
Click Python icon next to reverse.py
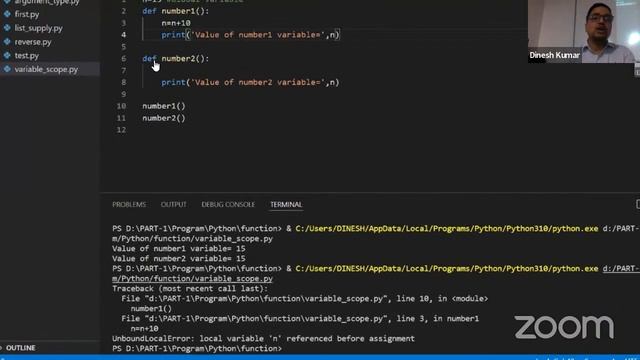click(x=7, y=42)
